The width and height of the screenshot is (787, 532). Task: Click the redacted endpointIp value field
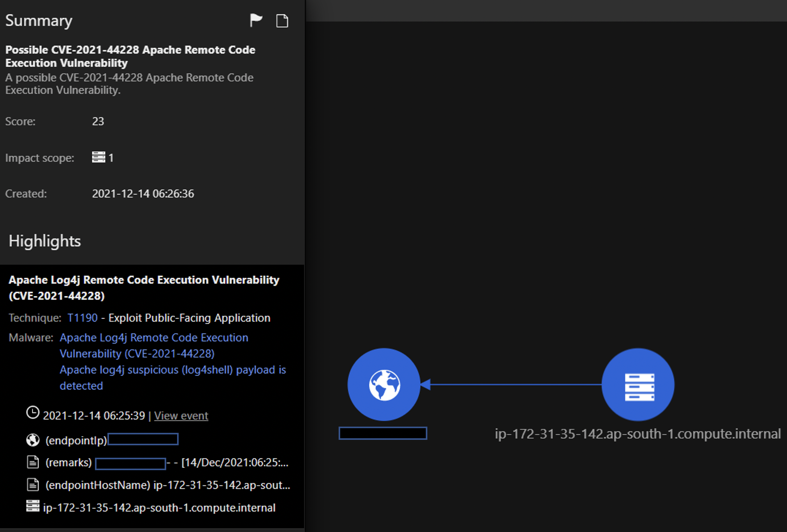click(143, 439)
